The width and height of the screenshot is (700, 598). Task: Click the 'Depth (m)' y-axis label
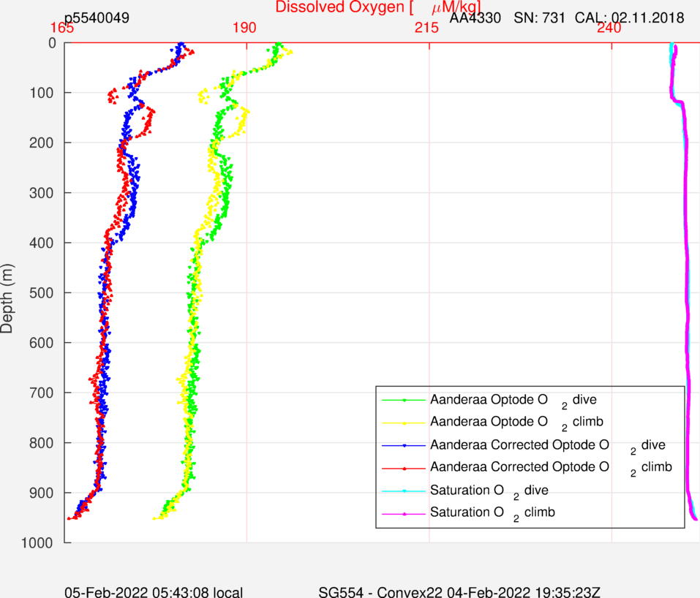coord(8,292)
